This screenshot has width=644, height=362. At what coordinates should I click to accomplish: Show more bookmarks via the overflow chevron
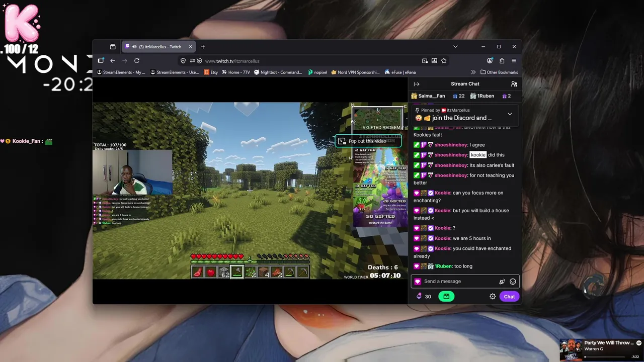tap(473, 72)
